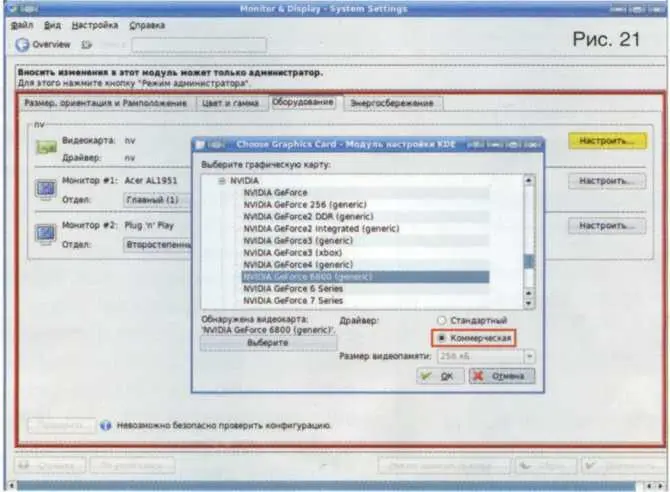The image size is (670, 492).
Task: Select highlighted NVIDIA GeForce 6800 (generic)
Action: pyautogui.click(x=365, y=277)
